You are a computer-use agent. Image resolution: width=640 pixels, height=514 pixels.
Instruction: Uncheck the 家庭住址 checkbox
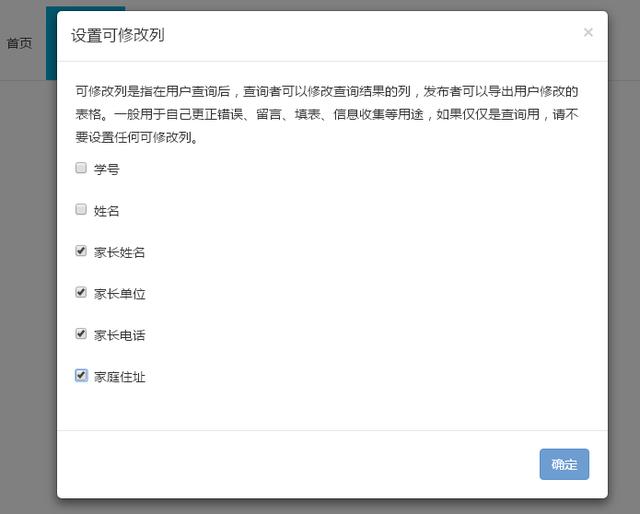tap(81, 375)
